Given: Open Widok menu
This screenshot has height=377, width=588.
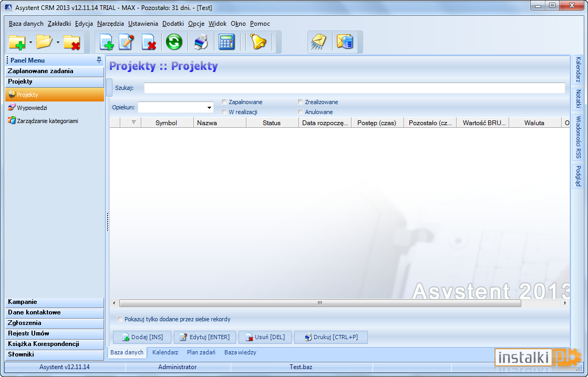Looking at the screenshot, I should point(218,24).
